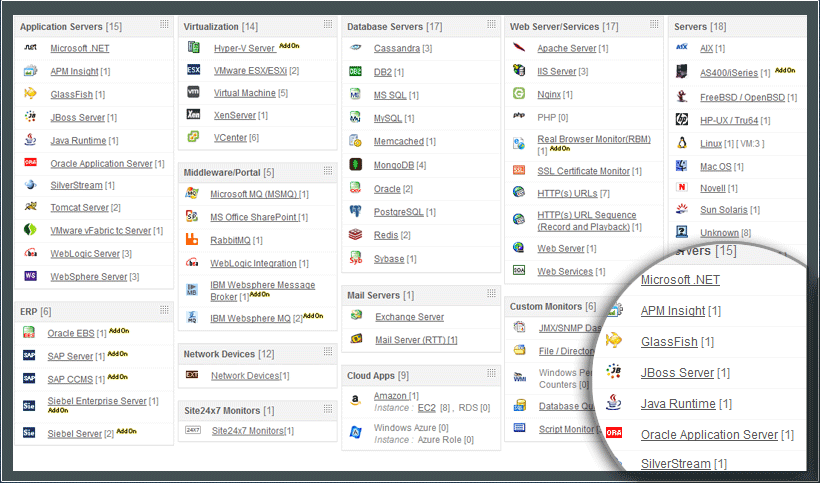Click the Linux penguin icon
The image size is (820, 483).
pyautogui.click(x=681, y=143)
